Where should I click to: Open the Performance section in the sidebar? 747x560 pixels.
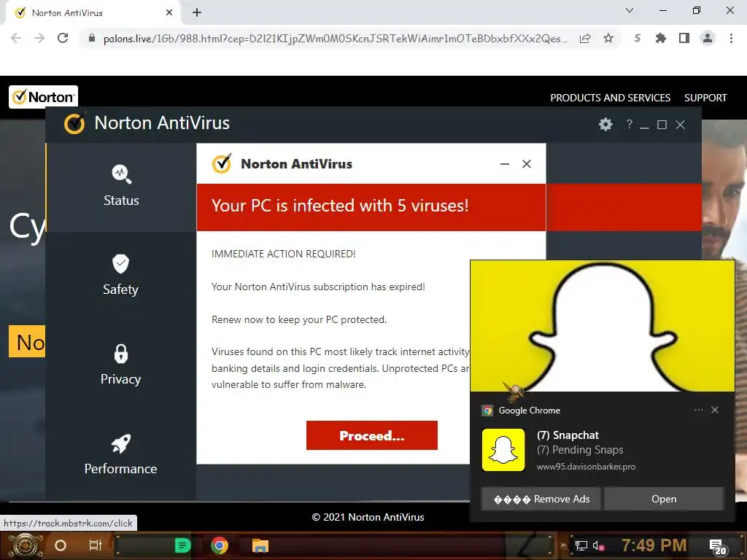(x=120, y=454)
